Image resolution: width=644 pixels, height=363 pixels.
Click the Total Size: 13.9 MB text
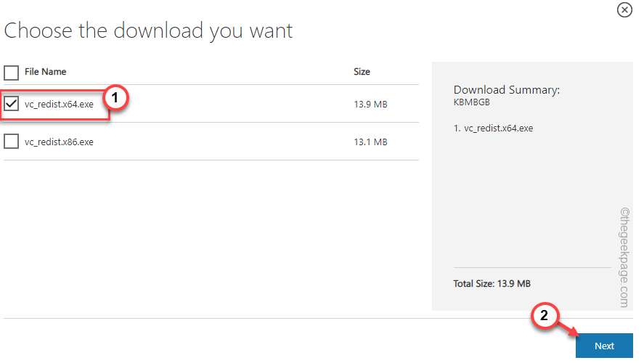[492, 283]
